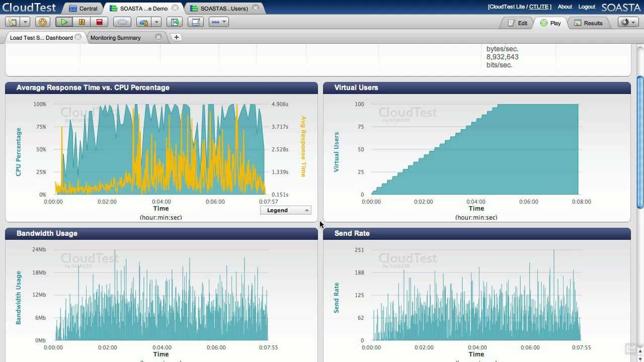
Task: Click the Send Rate bar chart
Action: (x=477, y=295)
